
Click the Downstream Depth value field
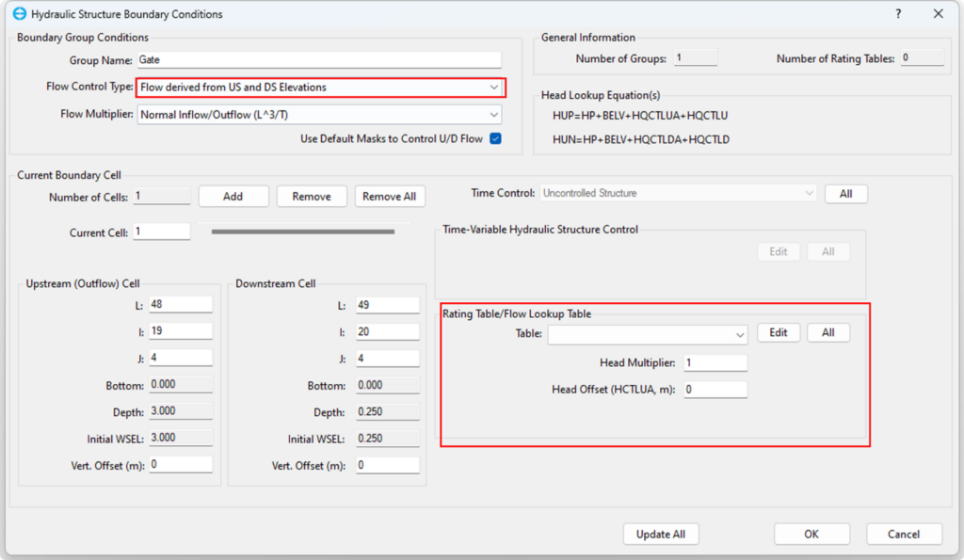pos(387,412)
